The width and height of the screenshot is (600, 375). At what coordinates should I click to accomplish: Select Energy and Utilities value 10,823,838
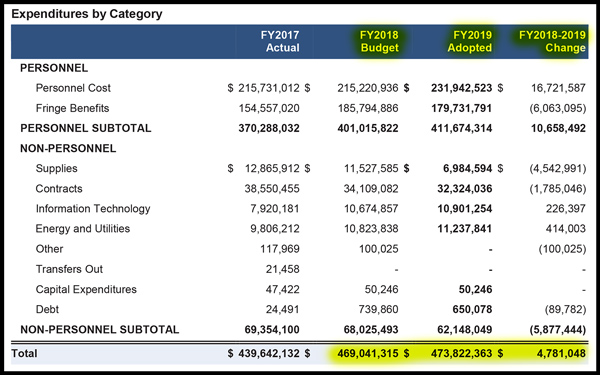(x=371, y=229)
